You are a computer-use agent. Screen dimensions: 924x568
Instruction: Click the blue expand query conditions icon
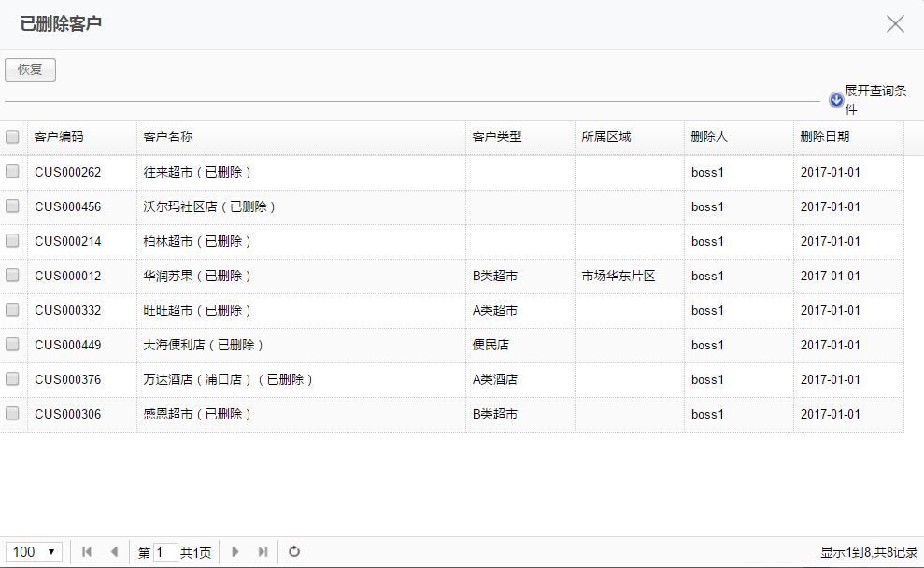click(836, 100)
